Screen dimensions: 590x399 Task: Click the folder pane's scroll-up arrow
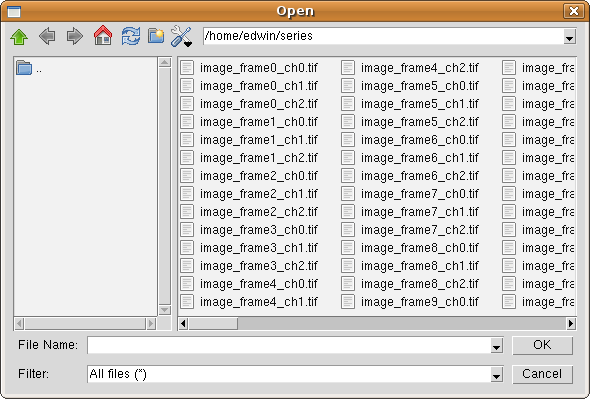[x=165, y=62]
